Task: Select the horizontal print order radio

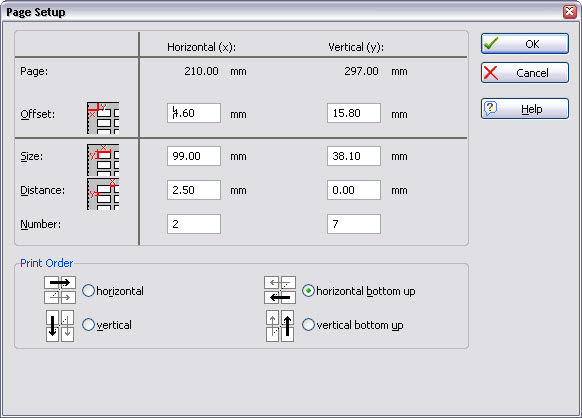Action: [88, 291]
